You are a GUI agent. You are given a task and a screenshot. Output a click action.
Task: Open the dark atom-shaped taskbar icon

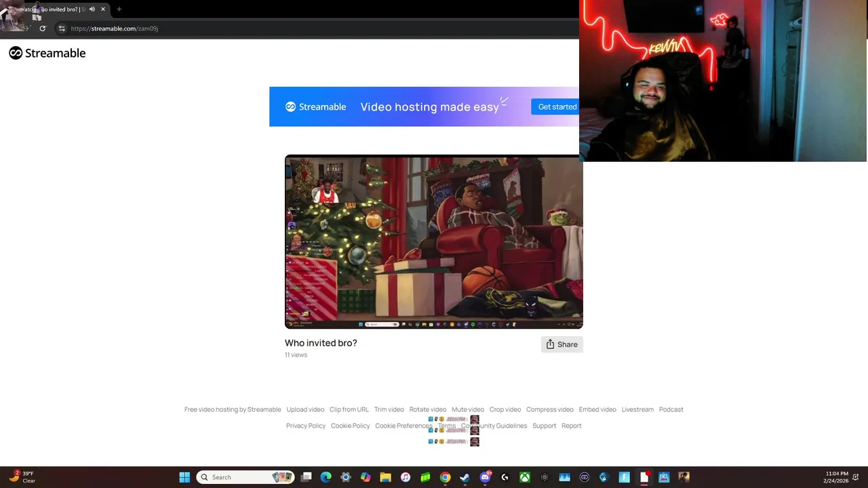pos(544,477)
